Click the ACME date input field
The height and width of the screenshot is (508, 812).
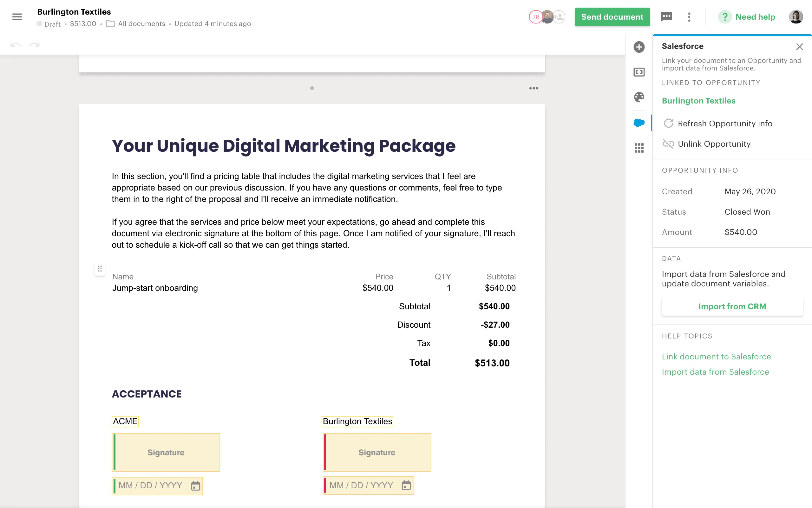coord(157,485)
